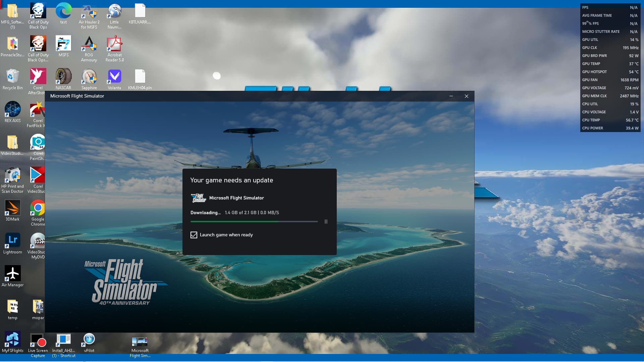Screen dimensions: 644x362
Task: Select the Microsoft Flight Sim thumbnail shortcut
Action: click(140, 342)
